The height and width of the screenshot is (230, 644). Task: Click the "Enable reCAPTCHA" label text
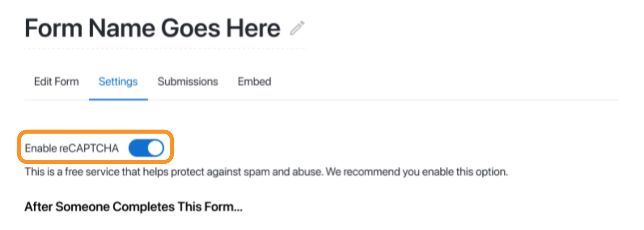click(x=72, y=148)
